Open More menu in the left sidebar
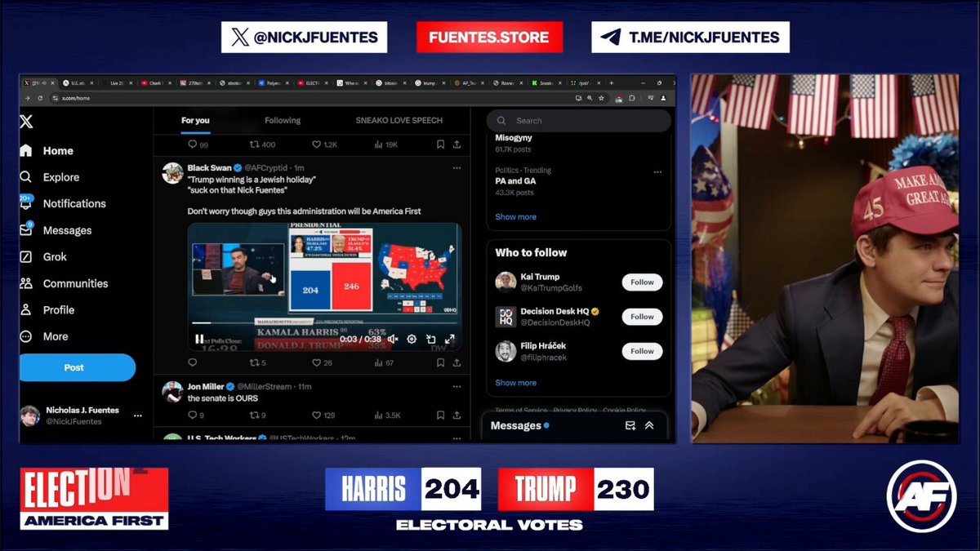Image resolution: width=980 pixels, height=551 pixels. pos(44,336)
